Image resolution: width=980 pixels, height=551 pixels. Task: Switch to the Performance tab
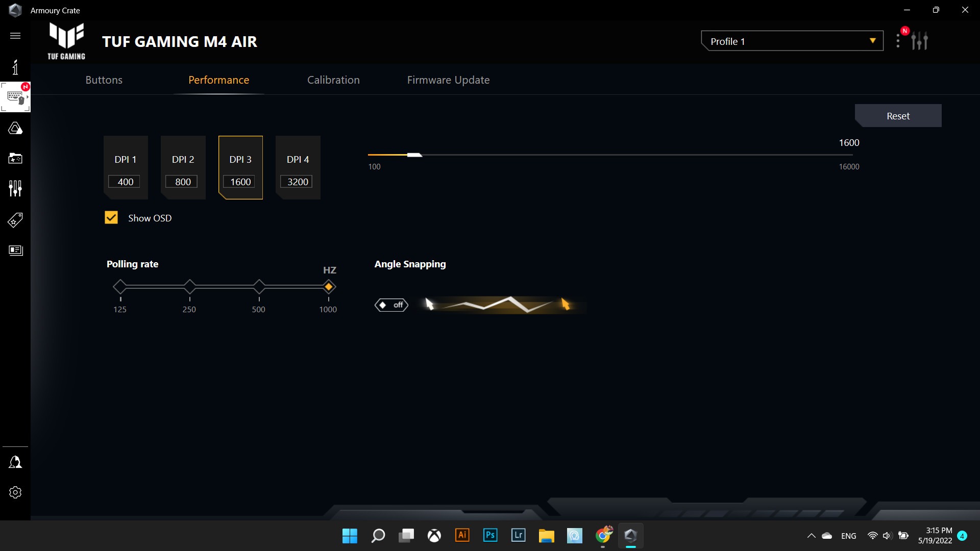coord(218,80)
